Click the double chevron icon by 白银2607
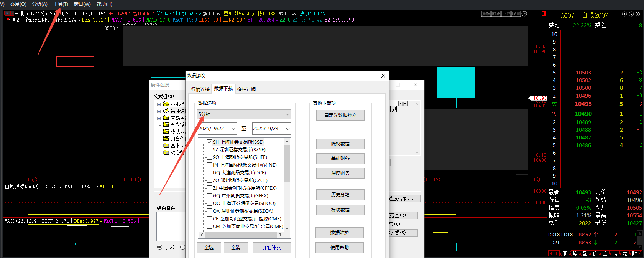 [638, 14]
